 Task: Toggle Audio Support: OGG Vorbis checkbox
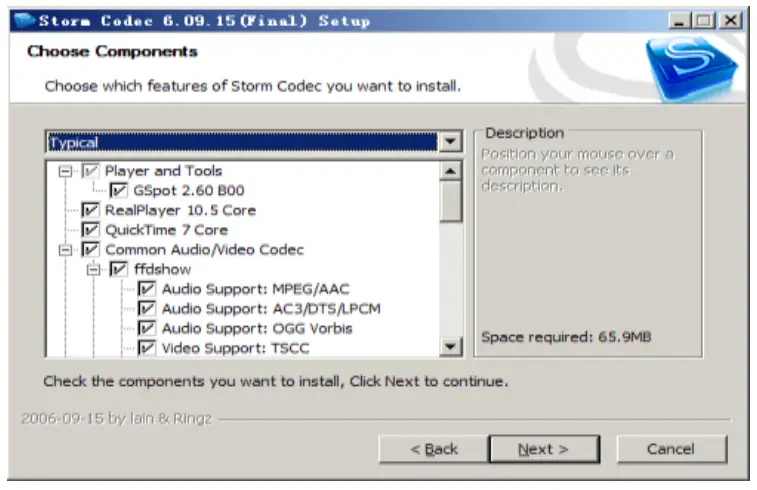coord(147,328)
